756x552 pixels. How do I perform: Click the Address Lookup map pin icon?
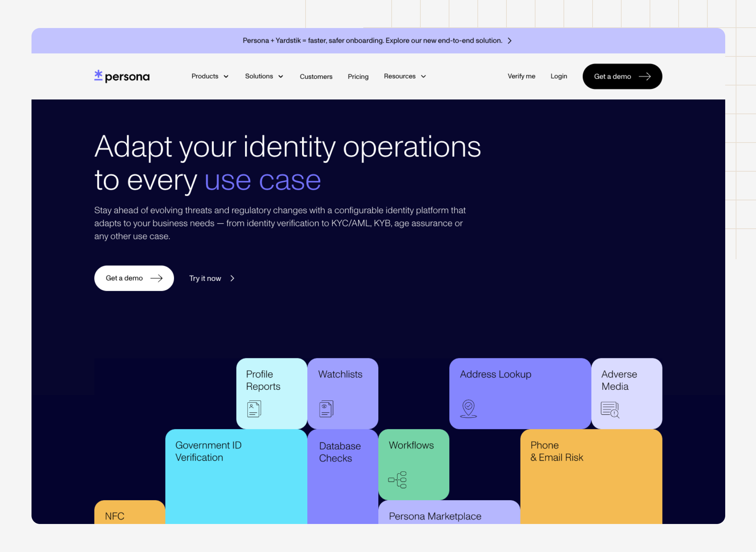point(468,409)
